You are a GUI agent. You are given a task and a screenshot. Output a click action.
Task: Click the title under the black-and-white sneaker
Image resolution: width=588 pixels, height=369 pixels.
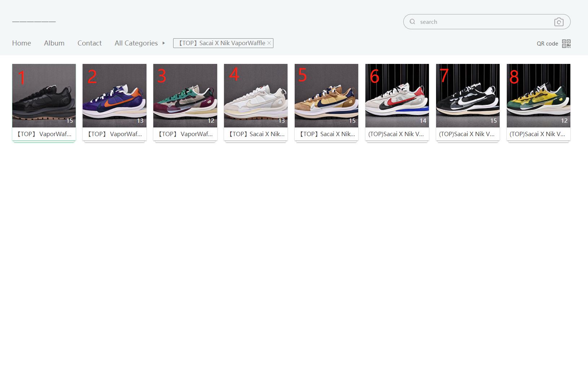pyautogui.click(x=467, y=134)
